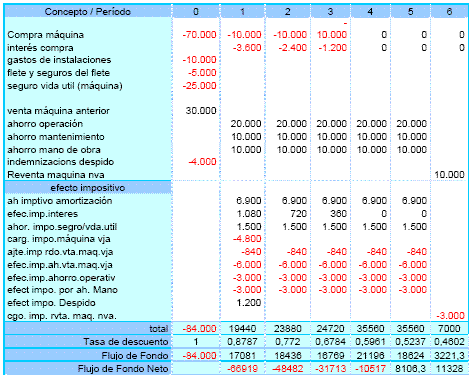The height and width of the screenshot is (377, 472).
Task: Select the efec.imp.interes value 1.080
Action: pos(249,214)
